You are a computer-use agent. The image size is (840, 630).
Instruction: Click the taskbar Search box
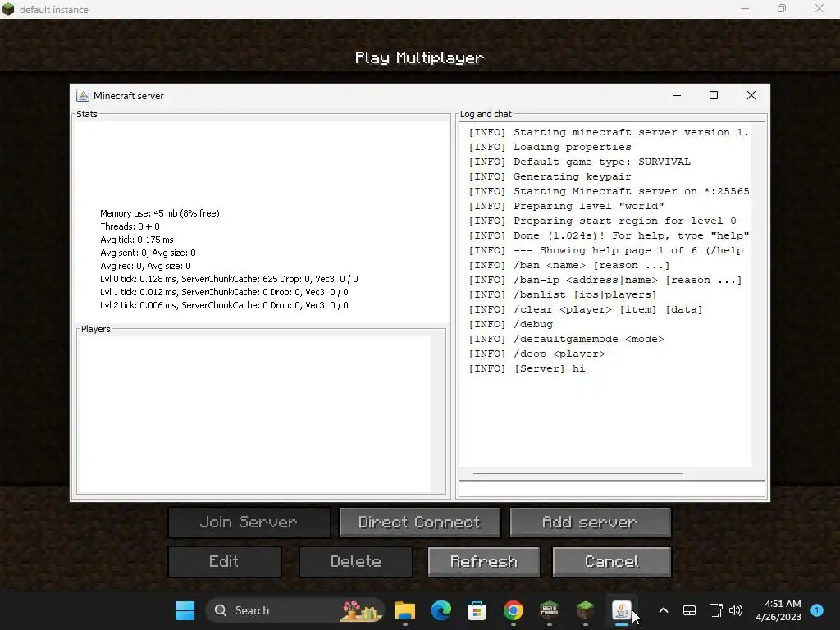[295, 610]
